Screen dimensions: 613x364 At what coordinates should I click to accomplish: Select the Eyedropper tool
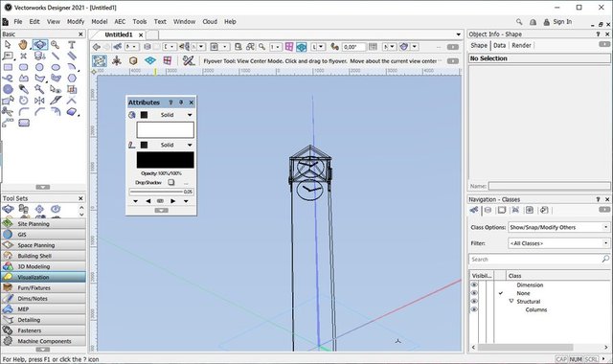tap(23, 89)
